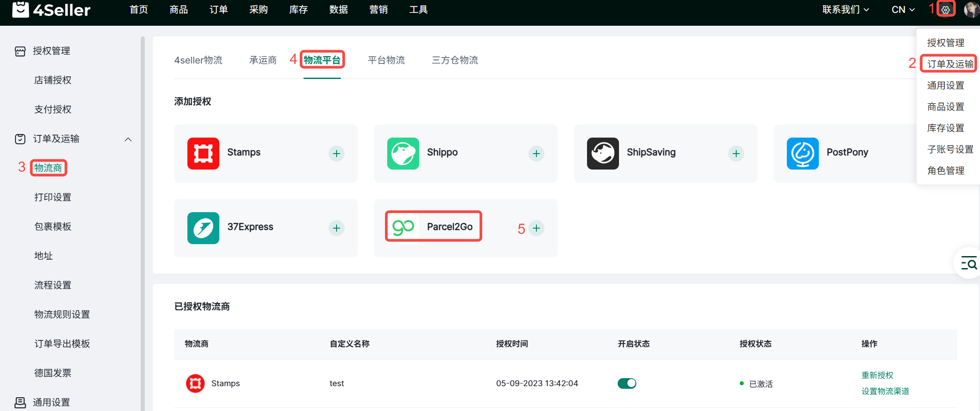Screen dimensions: 980x411
Task: Click the PostPony logo icon
Action: (x=802, y=154)
